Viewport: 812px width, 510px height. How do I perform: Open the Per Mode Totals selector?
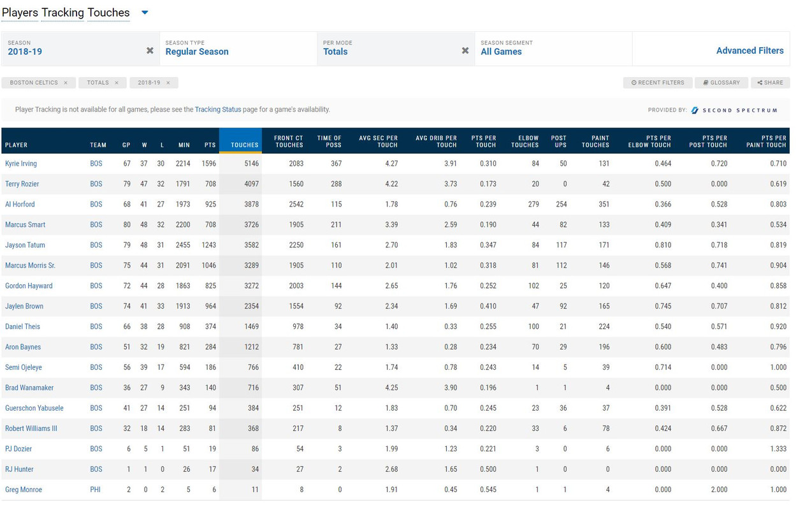[396, 48]
